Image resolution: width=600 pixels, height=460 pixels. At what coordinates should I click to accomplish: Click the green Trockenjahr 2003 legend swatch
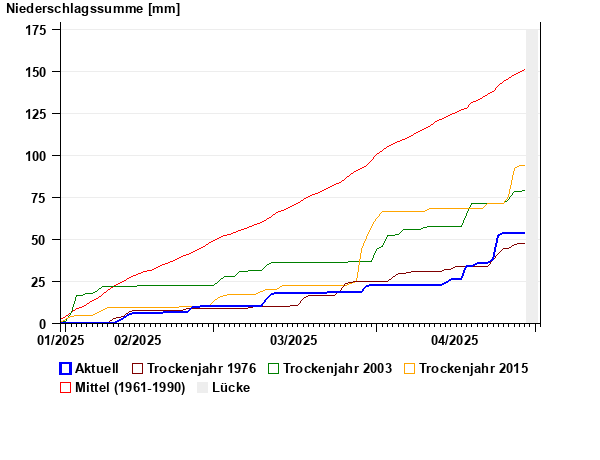pos(273,369)
